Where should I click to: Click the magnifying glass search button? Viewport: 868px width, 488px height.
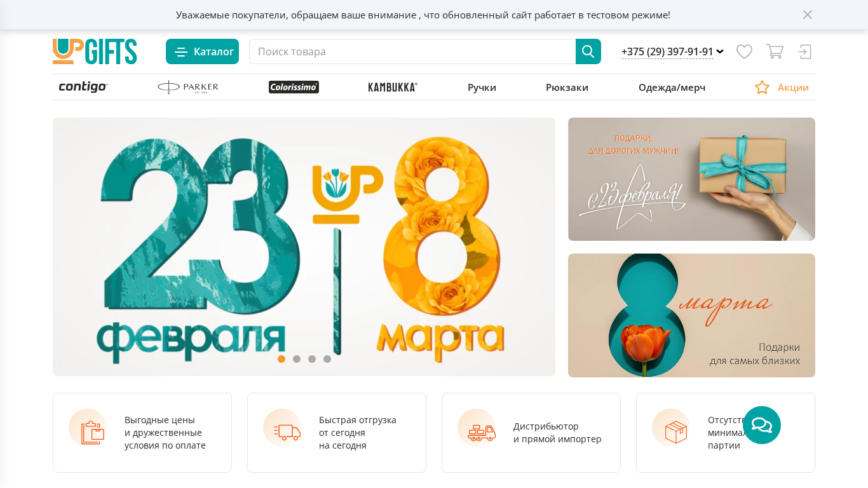pyautogui.click(x=588, y=51)
